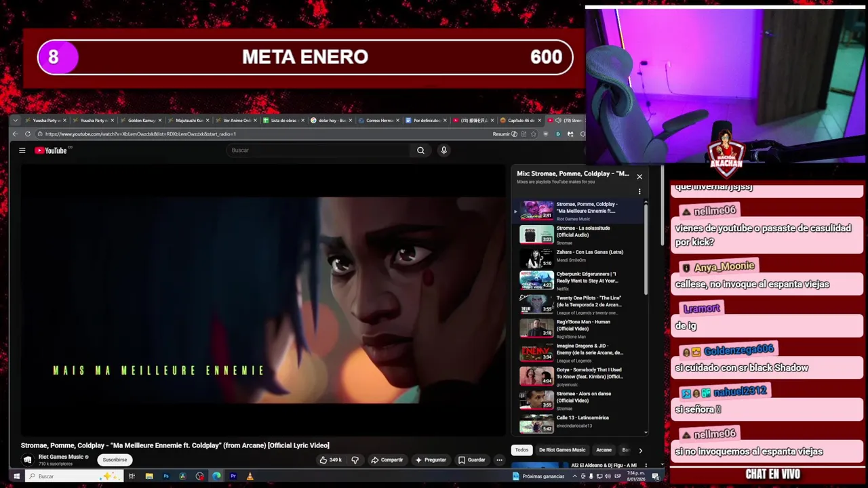The width and height of the screenshot is (868, 488).
Task: Close the mix playlist panel
Action: pos(639,177)
